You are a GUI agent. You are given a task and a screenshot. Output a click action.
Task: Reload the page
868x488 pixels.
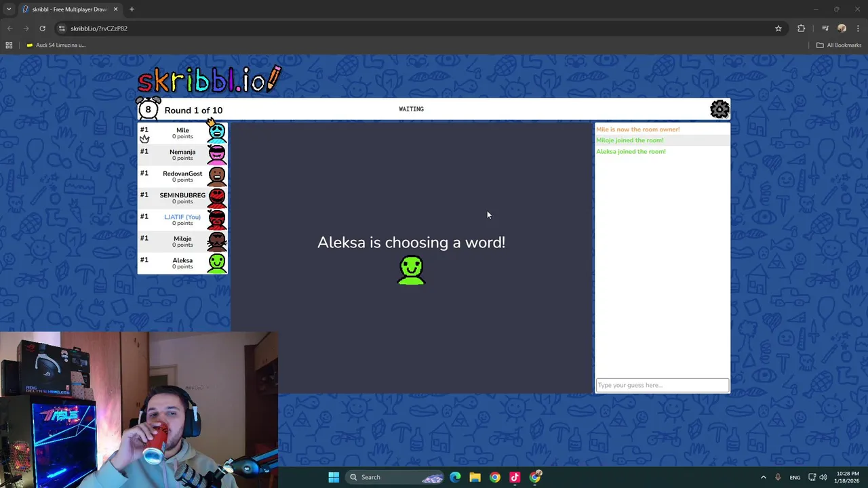pyautogui.click(x=42, y=28)
